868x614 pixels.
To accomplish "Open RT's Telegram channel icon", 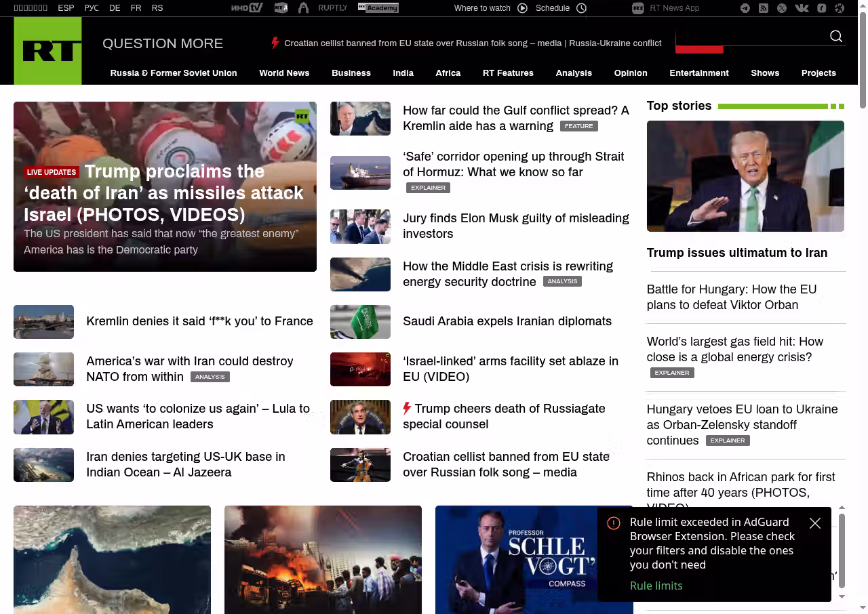I will [x=745, y=8].
